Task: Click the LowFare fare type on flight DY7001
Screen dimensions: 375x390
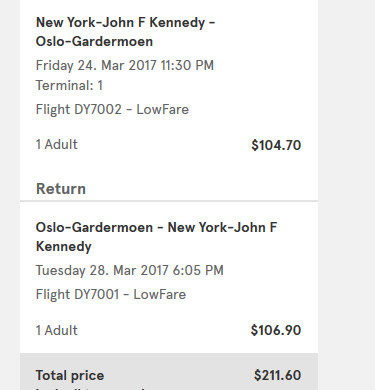Action: (160, 295)
